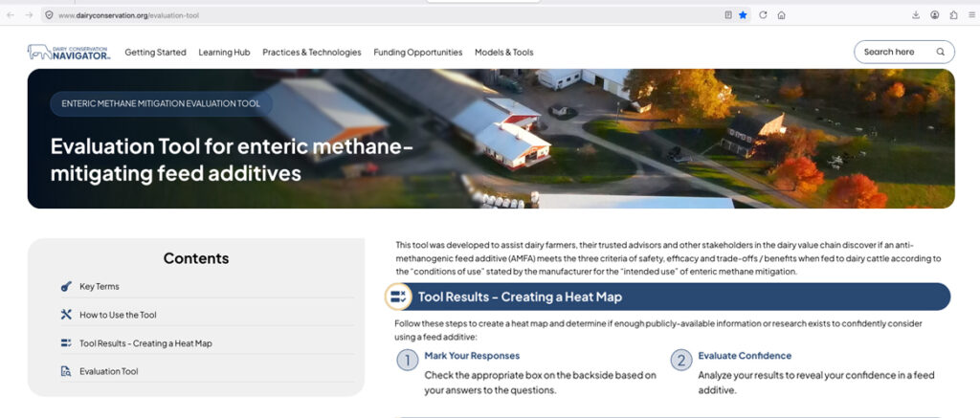Click the checklist icon in Tool Results header

[x=399, y=297]
